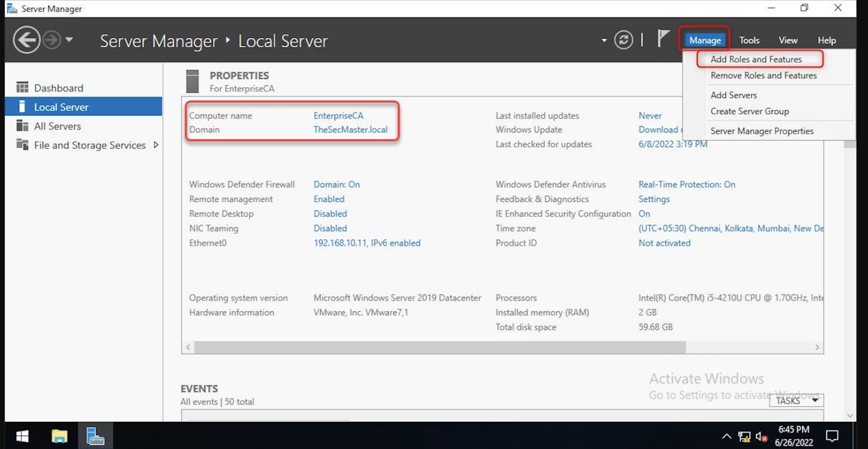Expand File and Storage Services arrow
Viewport: 868px width, 449px height.
tap(156, 145)
